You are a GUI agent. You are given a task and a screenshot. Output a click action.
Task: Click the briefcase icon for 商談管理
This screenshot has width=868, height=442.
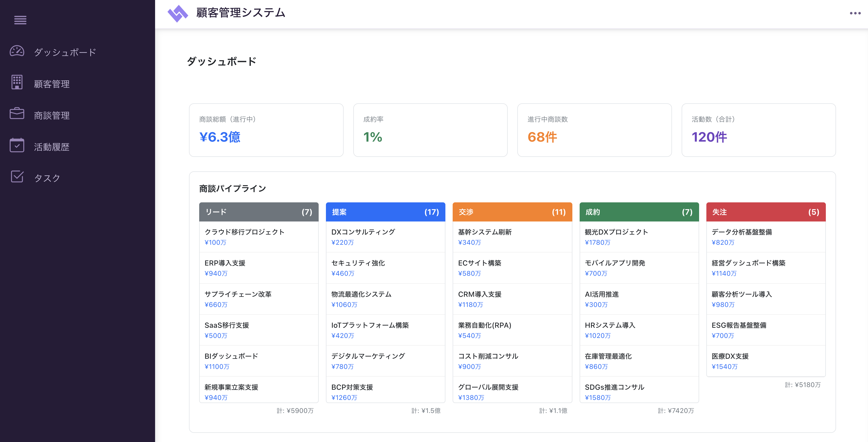click(x=17, y=114)
